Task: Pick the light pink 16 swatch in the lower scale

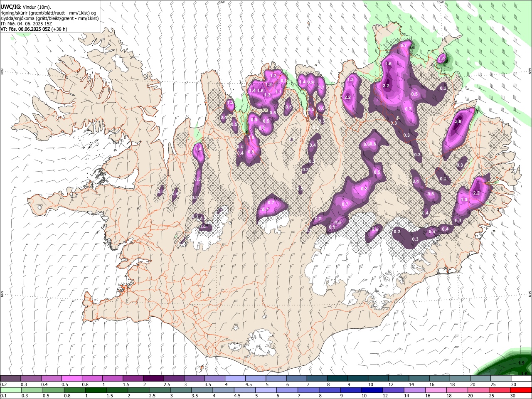Action: pyautogui.click(x=436, y=390)
